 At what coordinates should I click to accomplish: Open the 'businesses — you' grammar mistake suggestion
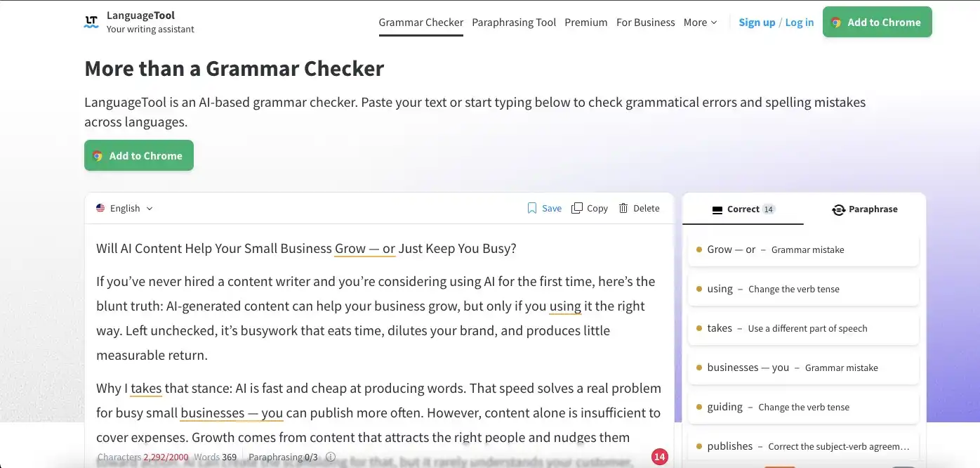[x=803, y=368]
